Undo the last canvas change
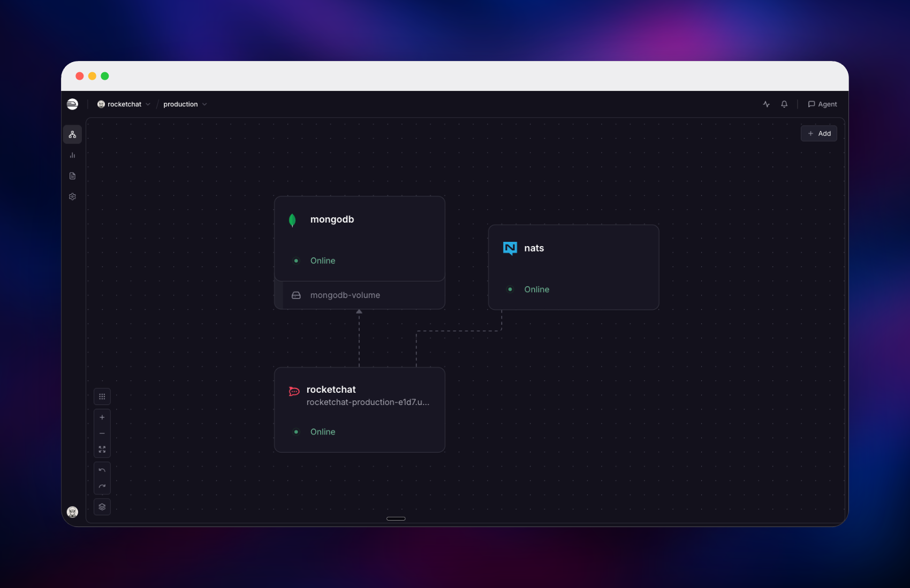Viewport: 910px width, 588px height. pos(102,470)
